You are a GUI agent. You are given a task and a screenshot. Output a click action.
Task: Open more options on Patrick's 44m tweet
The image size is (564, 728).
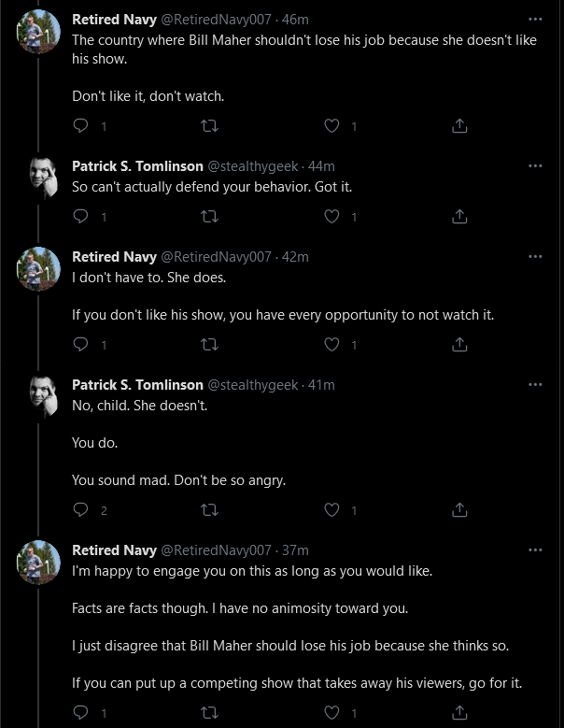pyautogui.click(x=535, y=165)
